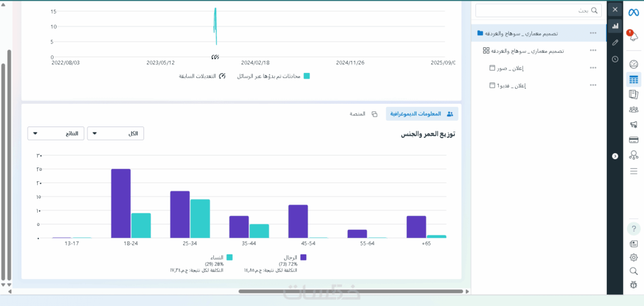644x306 pixels.
Task: Switch to المعلومات الديموغرافية tab
Action: point(422,113)
